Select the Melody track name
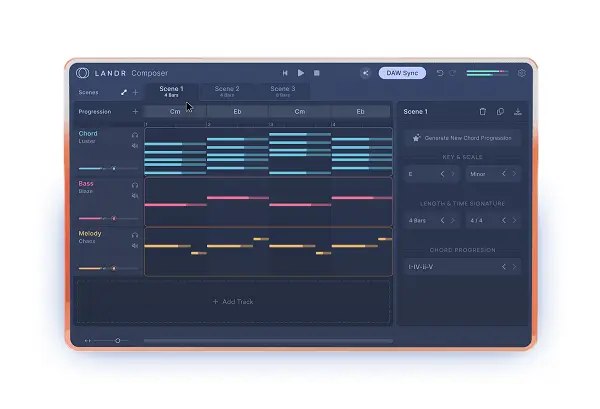 pos(90,233)
